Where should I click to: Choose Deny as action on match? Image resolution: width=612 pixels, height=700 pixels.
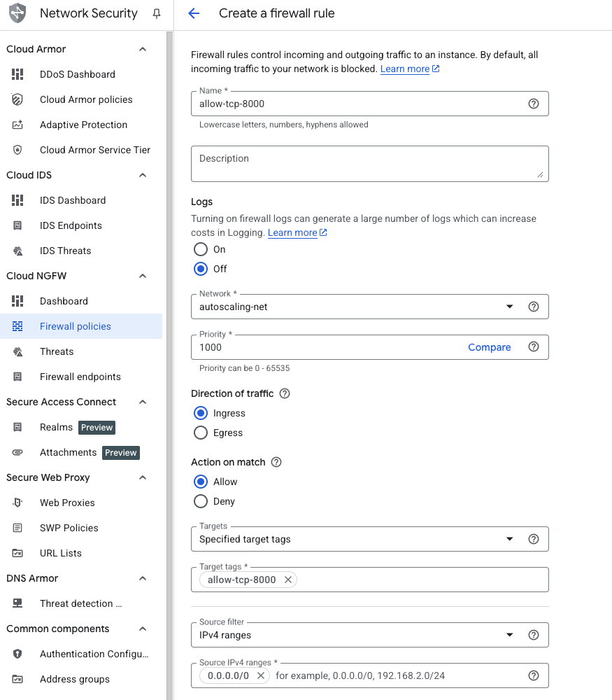pyautogui.click(x=199, y=501)
